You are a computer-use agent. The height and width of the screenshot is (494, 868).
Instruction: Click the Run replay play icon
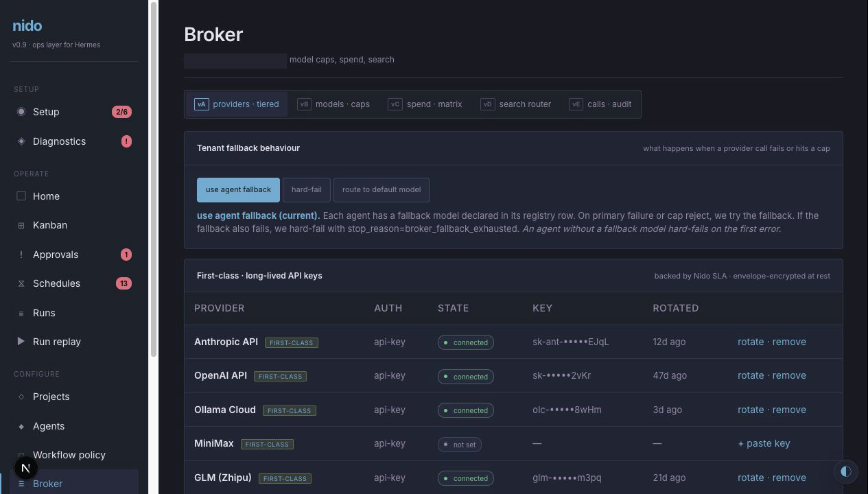point(21,342)
